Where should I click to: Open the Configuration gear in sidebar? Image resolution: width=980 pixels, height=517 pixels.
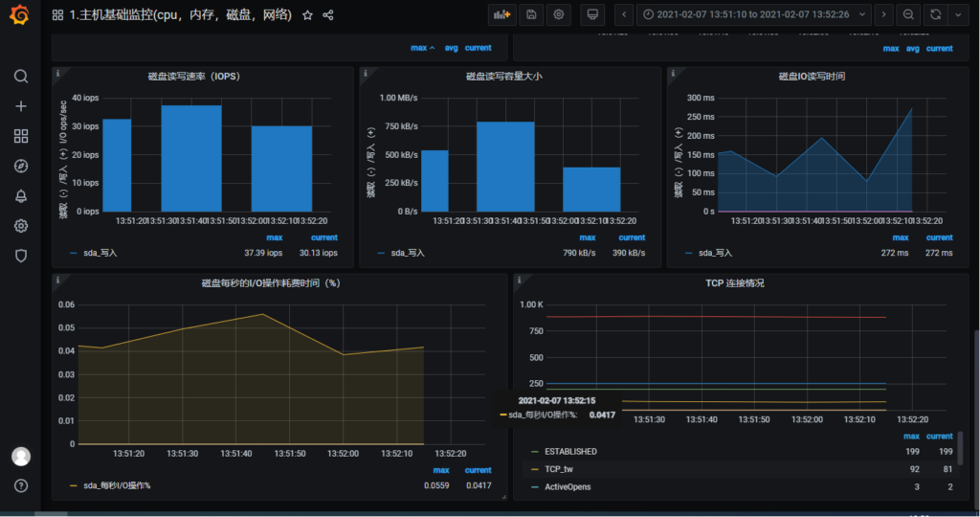click(21, 226)
